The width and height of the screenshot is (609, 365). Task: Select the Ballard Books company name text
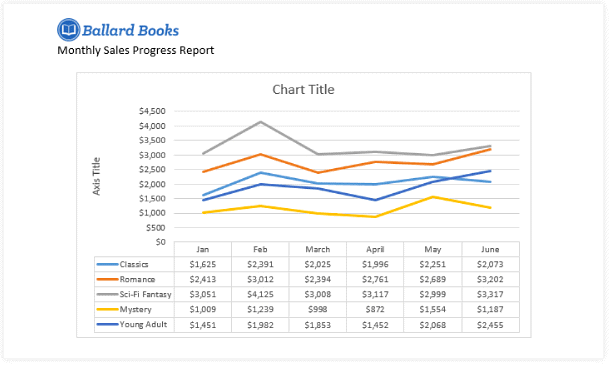[x=130, y=31]
